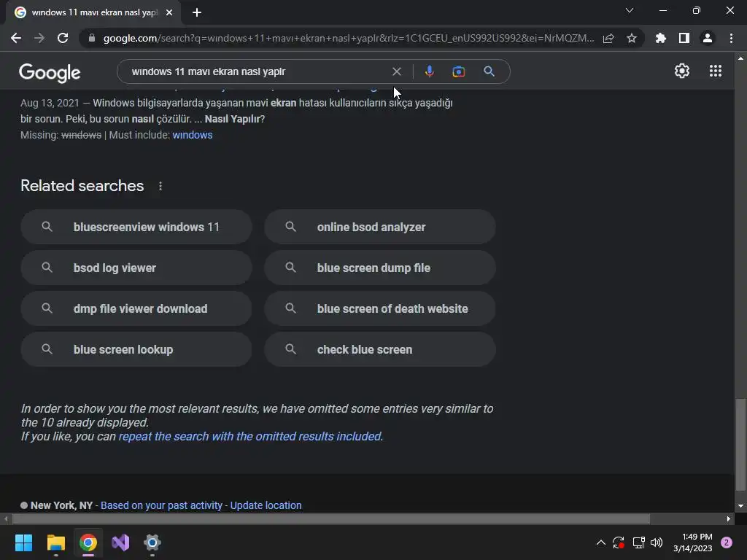Search 'blue screen lookup' suggestion

point(136,349)
